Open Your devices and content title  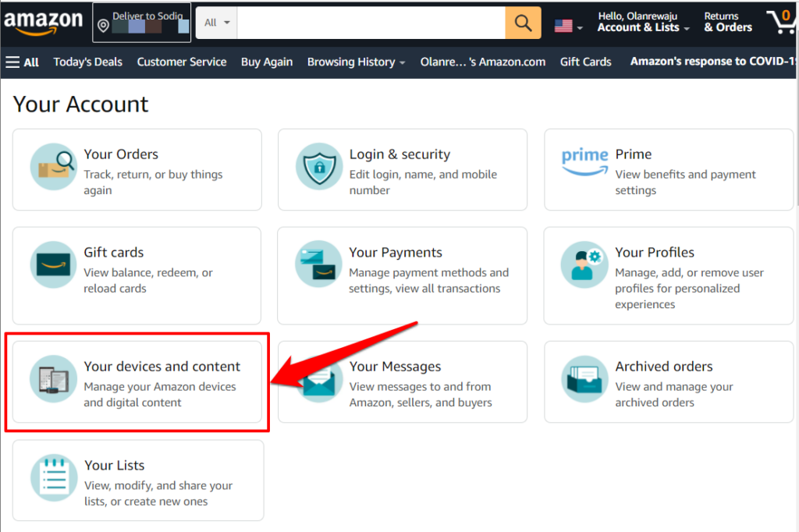pyautogui.click(x=162, y=367)
